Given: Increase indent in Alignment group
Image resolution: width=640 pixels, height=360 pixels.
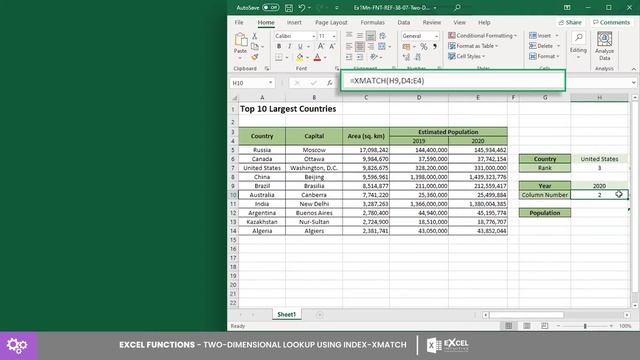Looking at the screenshot, I should pyautogui.click(x=360, y=57).
